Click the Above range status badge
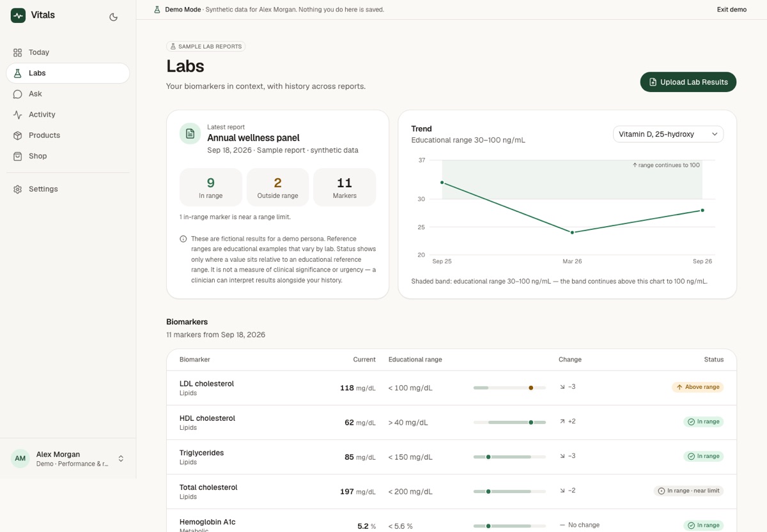767x532 pixels. click(x=698, y=387)
